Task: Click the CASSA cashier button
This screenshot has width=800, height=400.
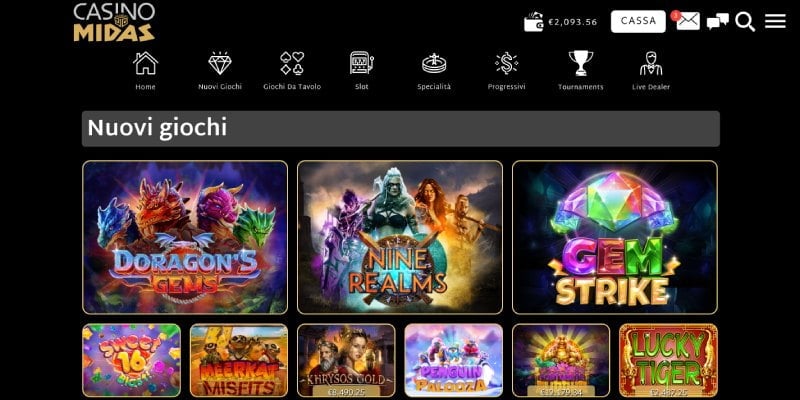Action: pyautogui.click(x=638, y=21)
